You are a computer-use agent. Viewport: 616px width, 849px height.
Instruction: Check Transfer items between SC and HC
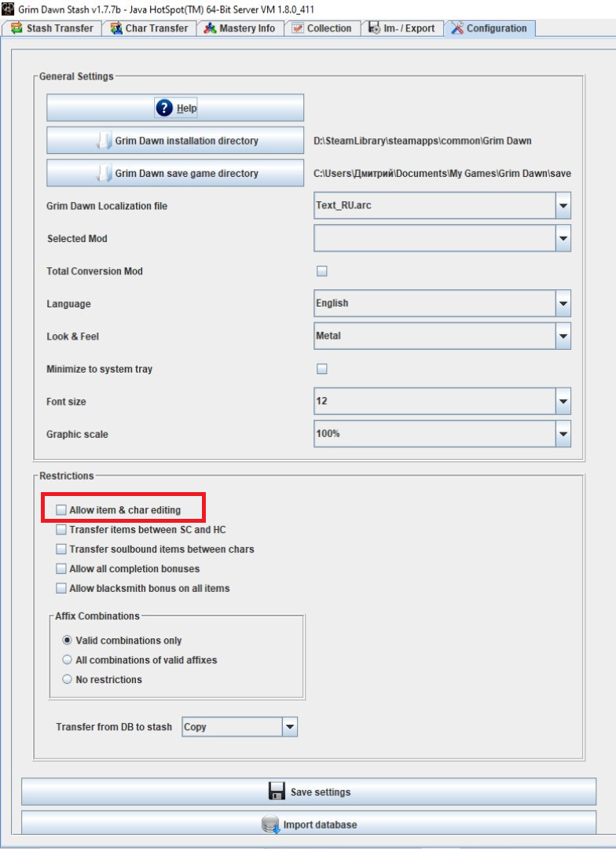click(x=61, y=530)
